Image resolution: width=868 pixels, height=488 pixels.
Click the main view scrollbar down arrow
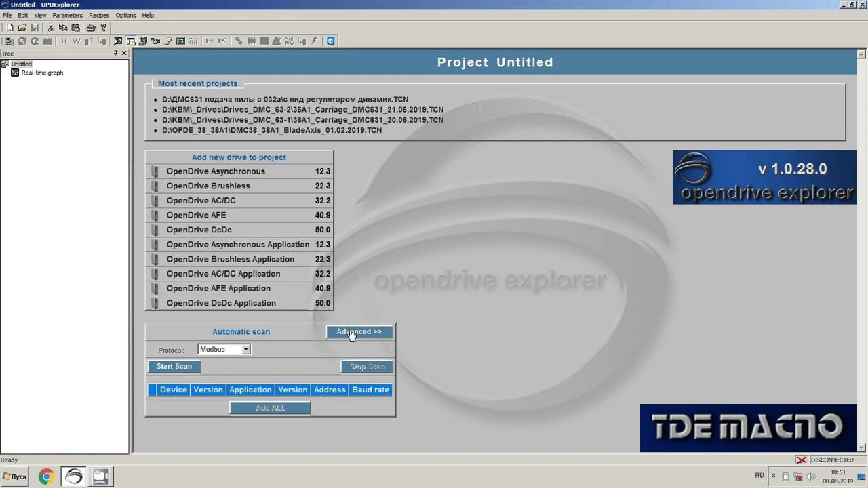862,447
